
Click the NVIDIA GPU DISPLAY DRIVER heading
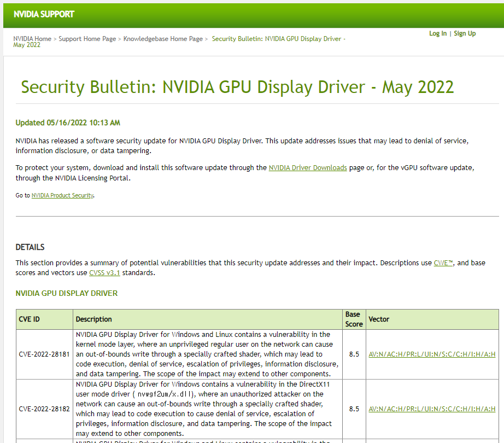tap(67, 293)
